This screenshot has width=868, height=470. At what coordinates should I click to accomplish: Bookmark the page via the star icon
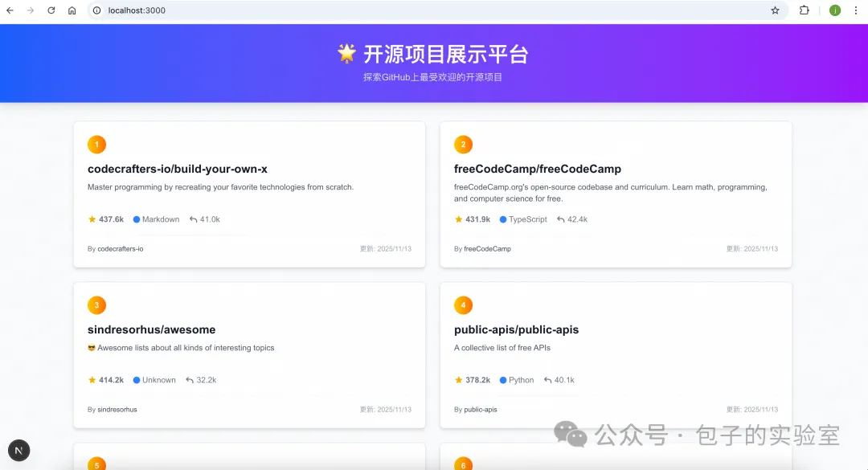point(775,10)
